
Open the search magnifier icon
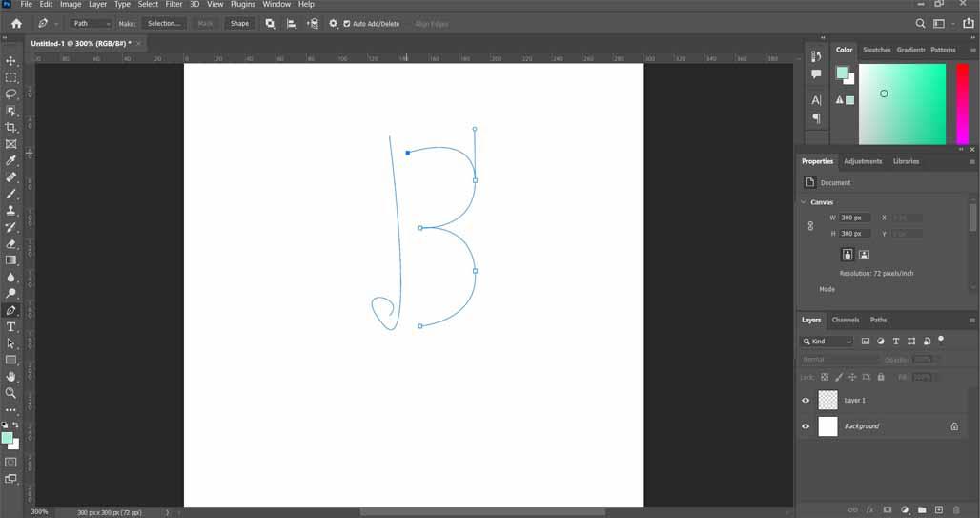[920, 24]
